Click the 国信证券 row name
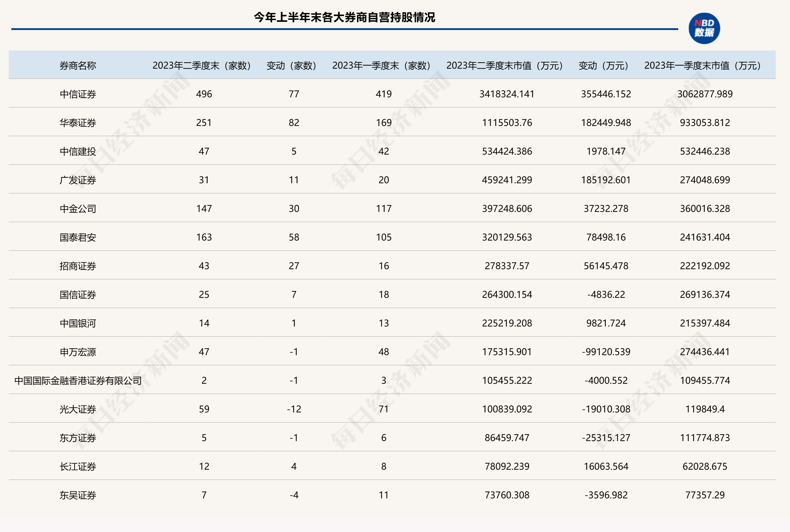This screenshot has width=790, height=532. tap(78, 295)
